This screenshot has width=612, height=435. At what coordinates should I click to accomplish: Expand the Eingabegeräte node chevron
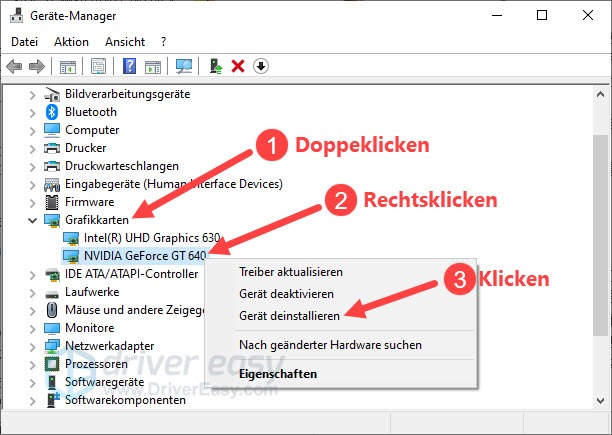tap(33, 185)
